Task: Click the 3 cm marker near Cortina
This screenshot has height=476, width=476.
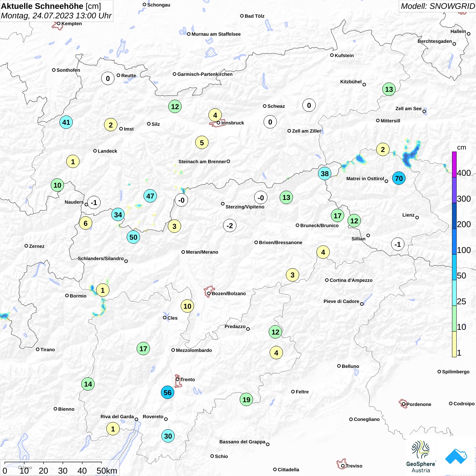Action: click(292, 275)
